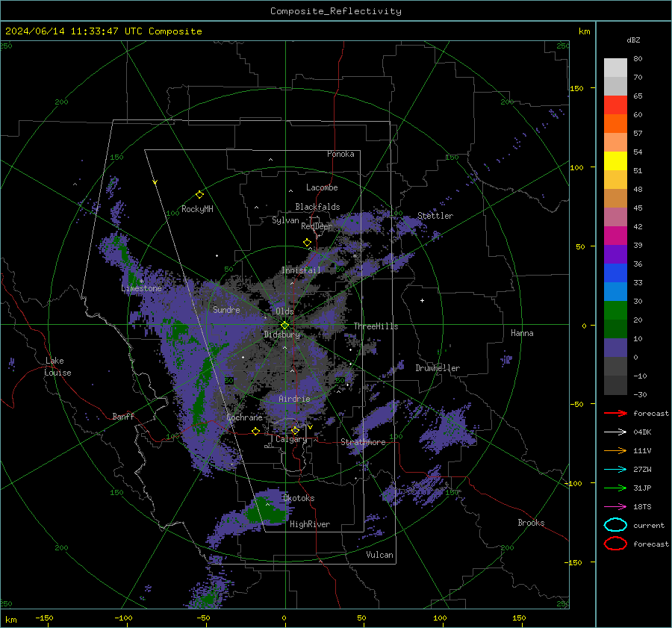Click the -30 dBZ value in legend

tap(641, 394)
